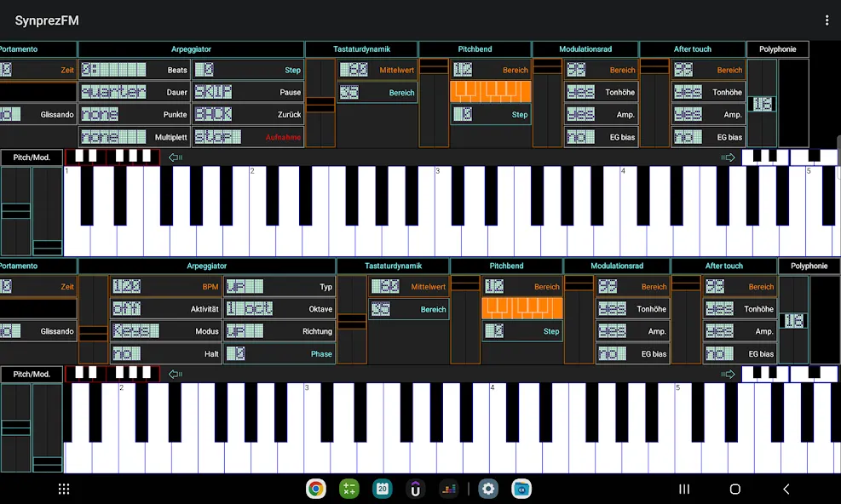Tap upper Tastaturdynamik Mittelwert value field
This screenshot has height=504, width=841.
point(377,70)
